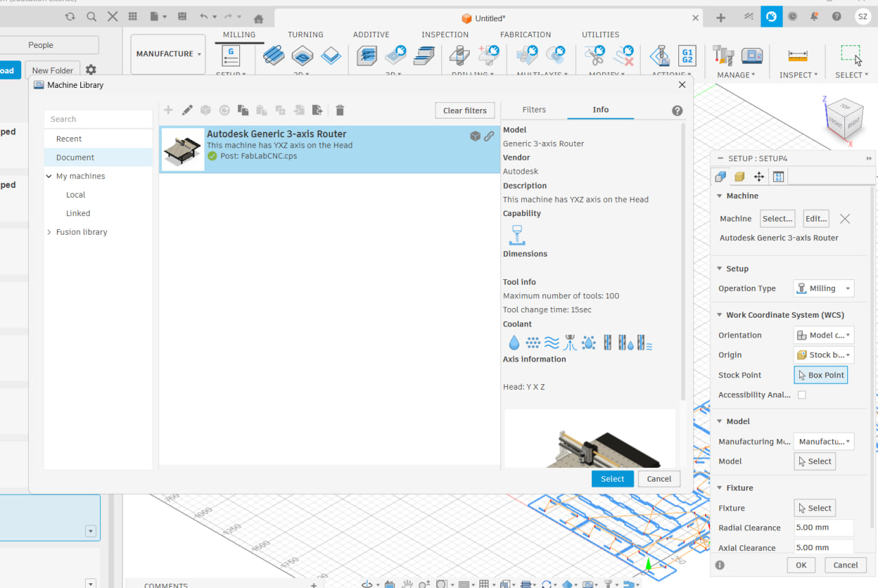Screen dimensions: 878x588
Task: Open the job status clock icon
Action: click(x=793, y=17)
